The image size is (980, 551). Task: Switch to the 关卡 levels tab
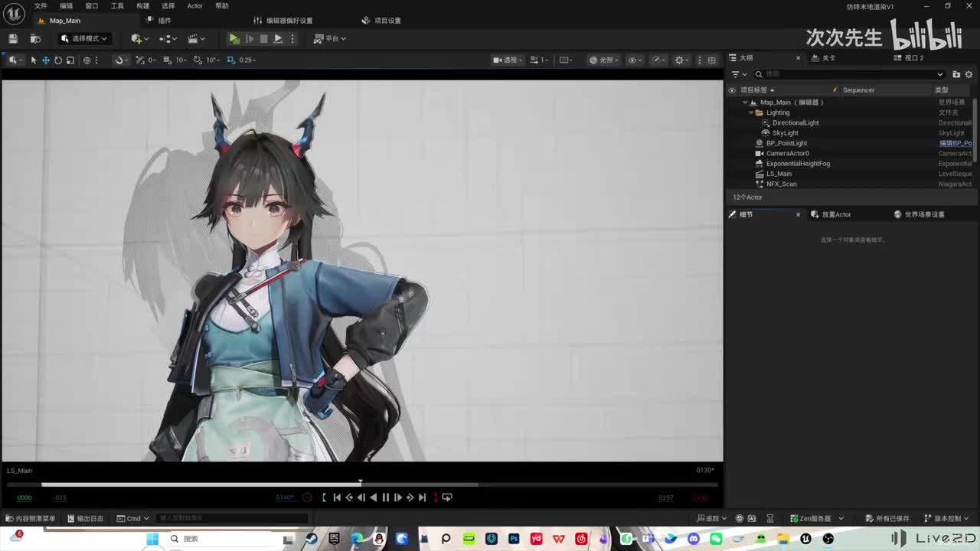pyautogui.click(x=824, y=58)
